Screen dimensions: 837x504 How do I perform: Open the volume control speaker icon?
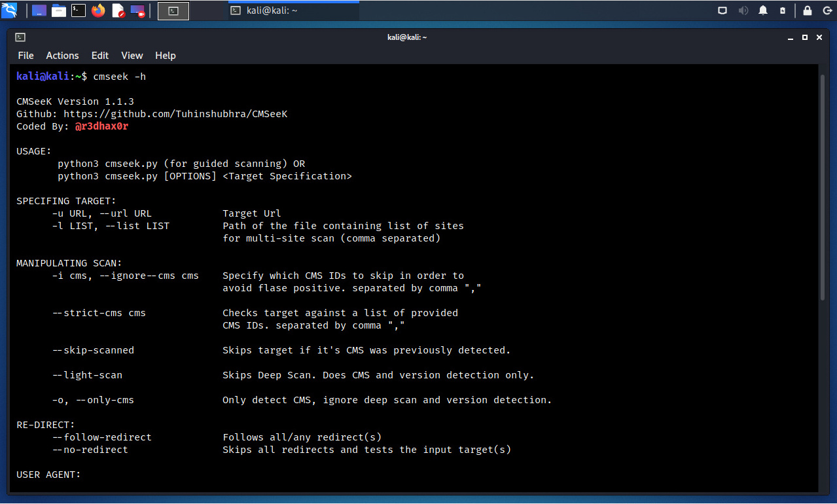click(743, 10)
